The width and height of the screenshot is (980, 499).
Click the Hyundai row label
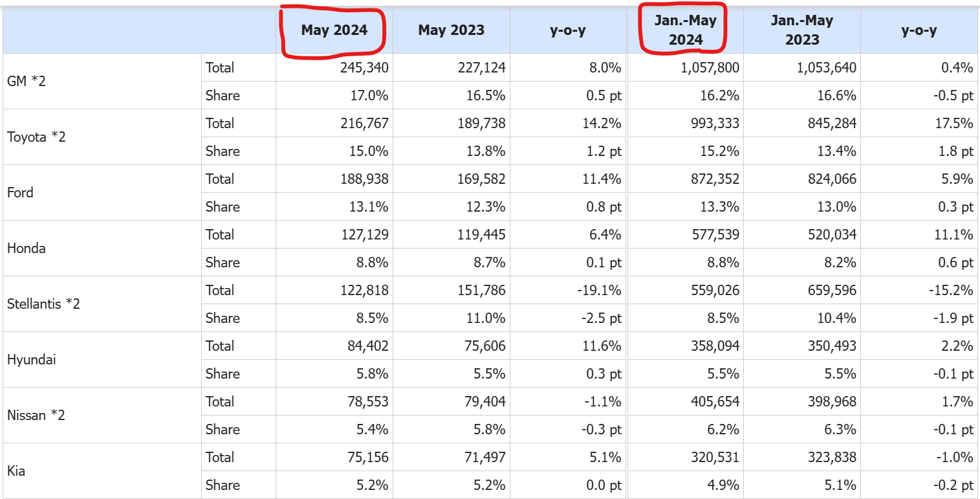click(31, 360)
